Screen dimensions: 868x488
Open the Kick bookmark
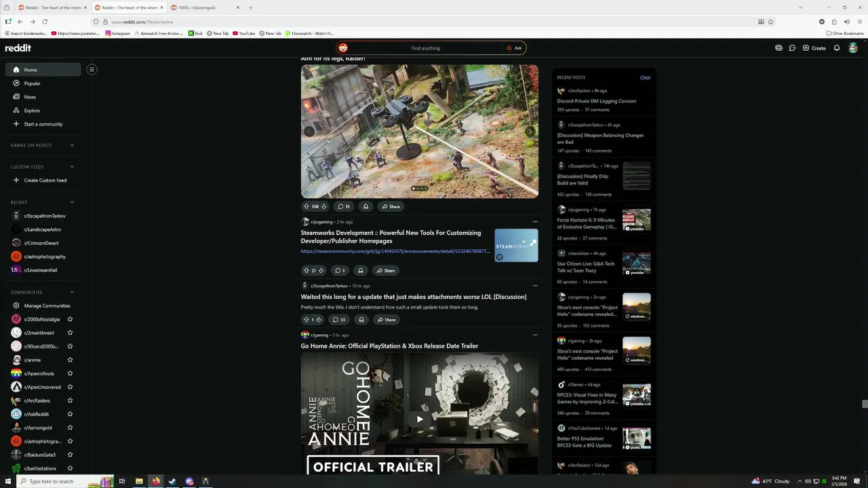195,33
